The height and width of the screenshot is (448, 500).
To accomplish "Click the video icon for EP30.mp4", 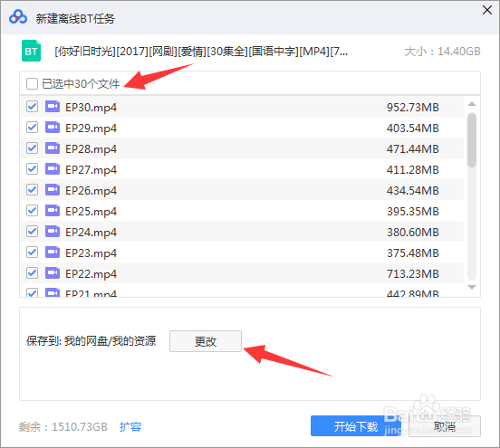I will pos(53,107).
